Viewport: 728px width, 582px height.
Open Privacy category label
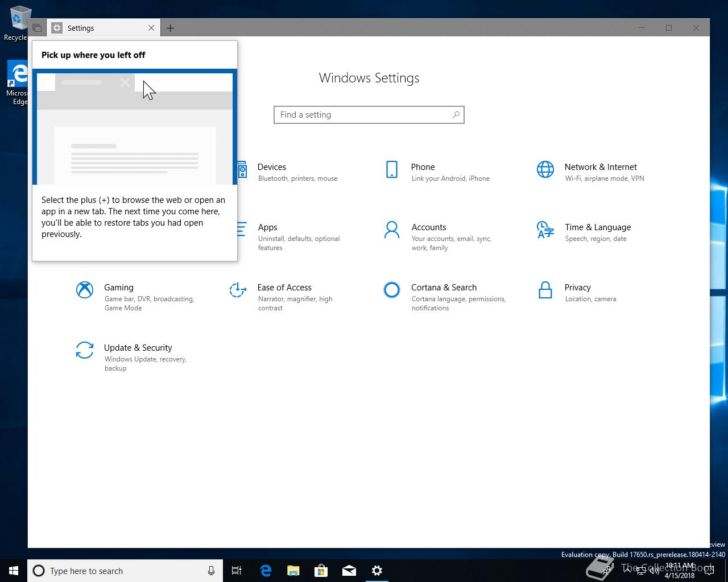(x=577, y=288)
